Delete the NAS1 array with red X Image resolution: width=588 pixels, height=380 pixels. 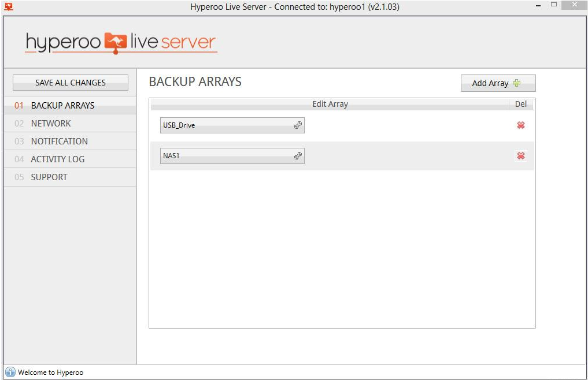[x=521, y=156]
